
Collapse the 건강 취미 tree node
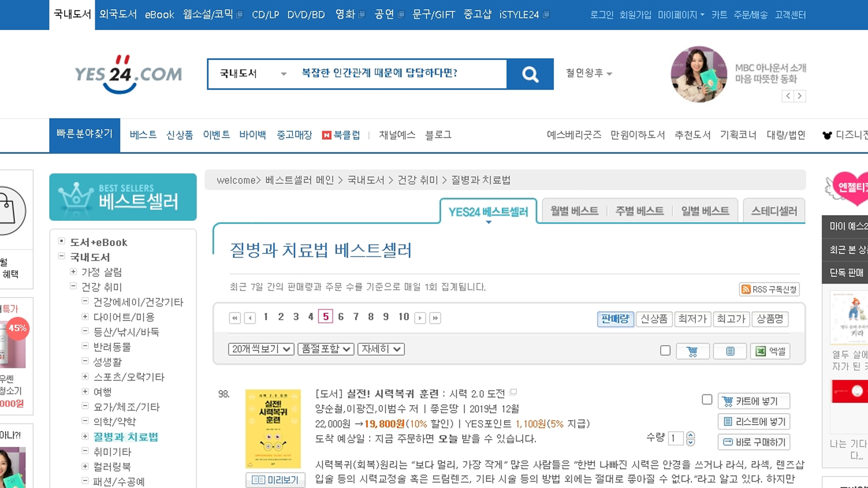(73, 286)
